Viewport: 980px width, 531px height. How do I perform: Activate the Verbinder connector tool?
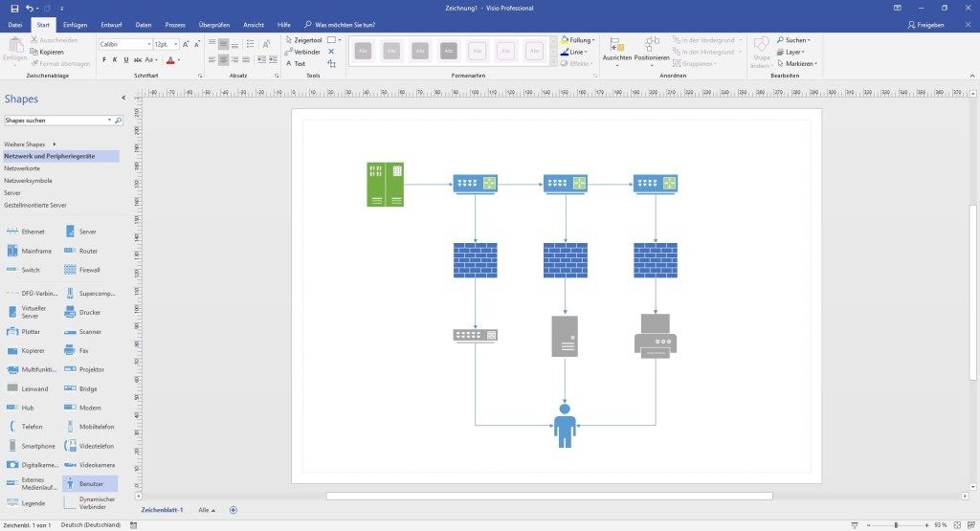coord(303,52)
